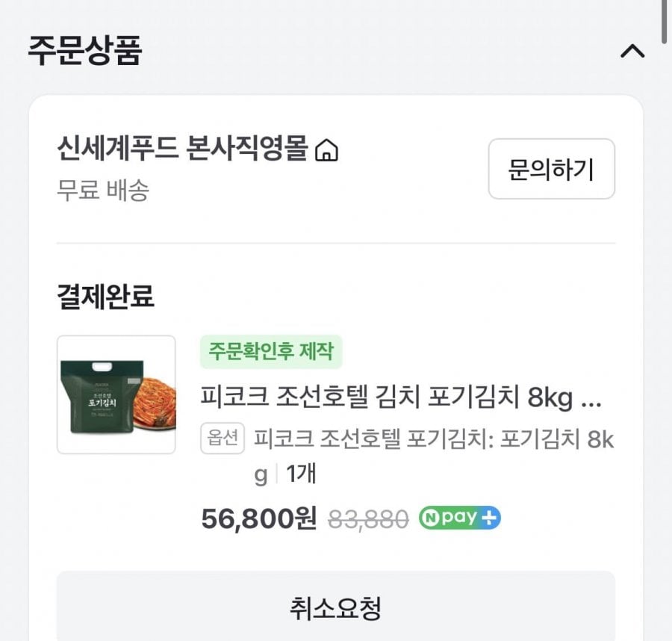Image resolution: width=672 pixels, height=641 pixels.
Task: Click the quantity 1개 text
Action: point(301,474)
